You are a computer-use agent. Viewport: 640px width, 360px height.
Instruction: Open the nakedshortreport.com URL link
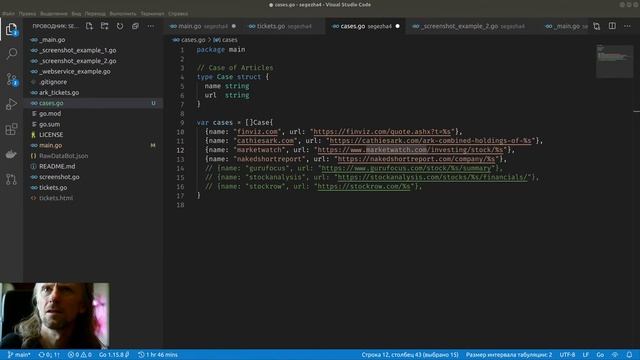click(x=416, y=159)
